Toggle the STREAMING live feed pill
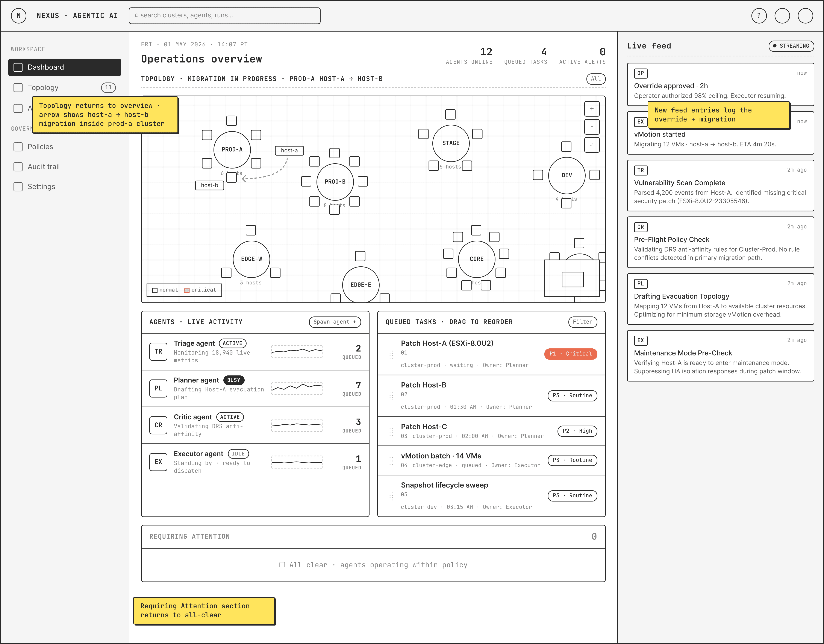This screenshot has width=824, height=644. click(x=791, y=46)
